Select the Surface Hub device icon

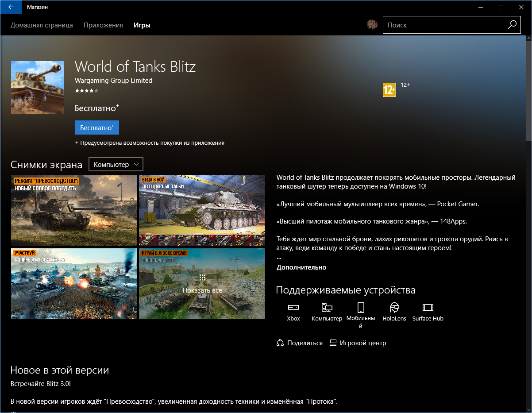pos(428,307)
